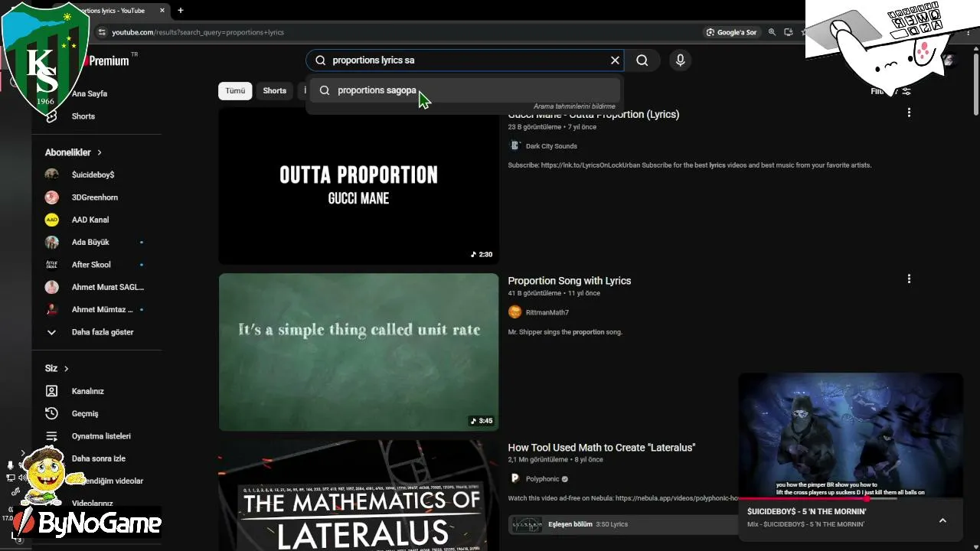The image size is (980, 551).
Task: Select the Tümü filter chip
Action: (x=235, y=90)
